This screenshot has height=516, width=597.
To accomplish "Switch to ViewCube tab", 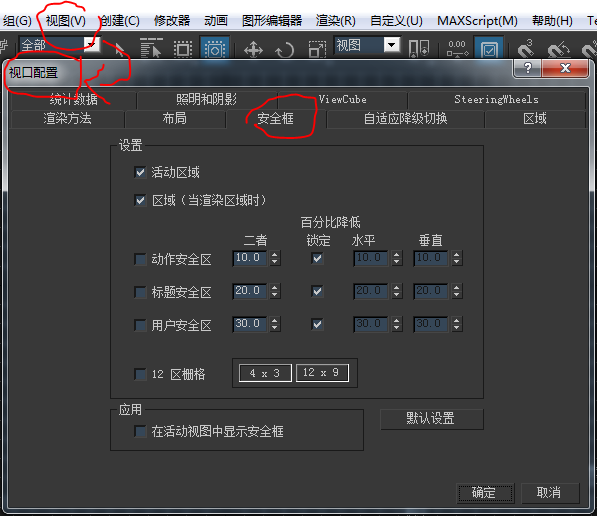I will pyautogui.click(x=343, y=100).
